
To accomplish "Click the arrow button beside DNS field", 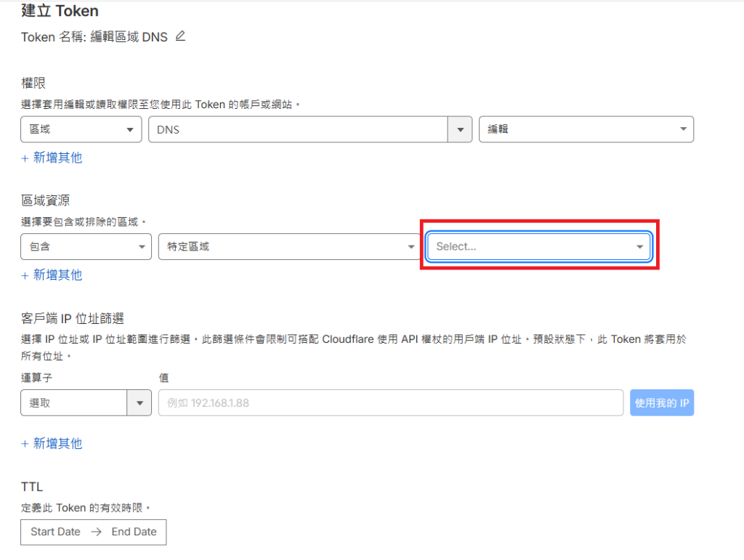I will (459, 129).
